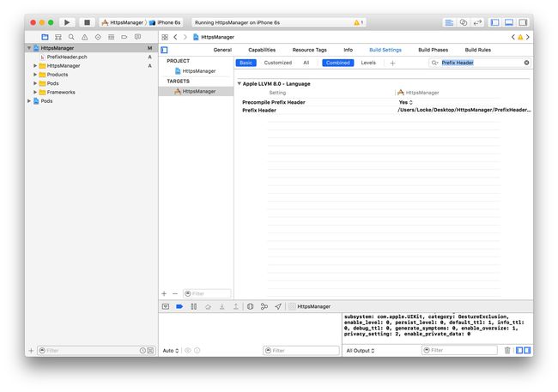Select HttpsManager under TARGETS

[196, 92]
